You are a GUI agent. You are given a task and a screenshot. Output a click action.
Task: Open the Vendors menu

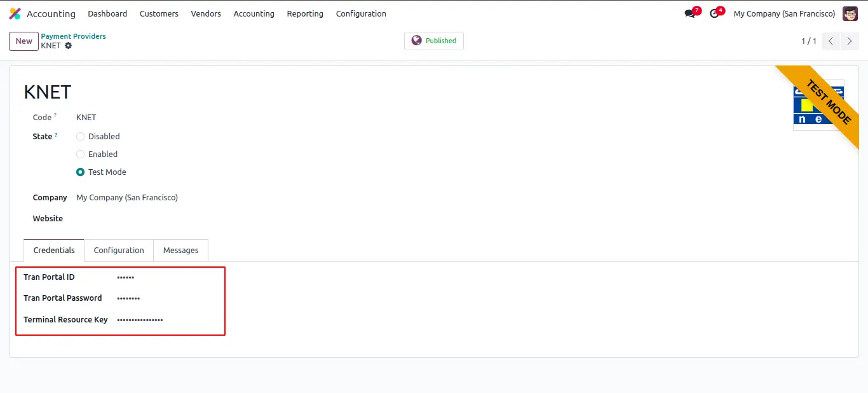click(206, 13)
